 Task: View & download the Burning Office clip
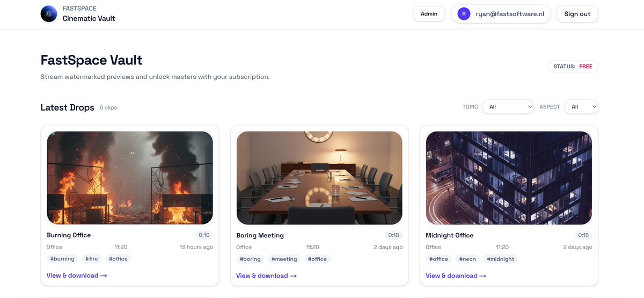click(x=77, y=275)
